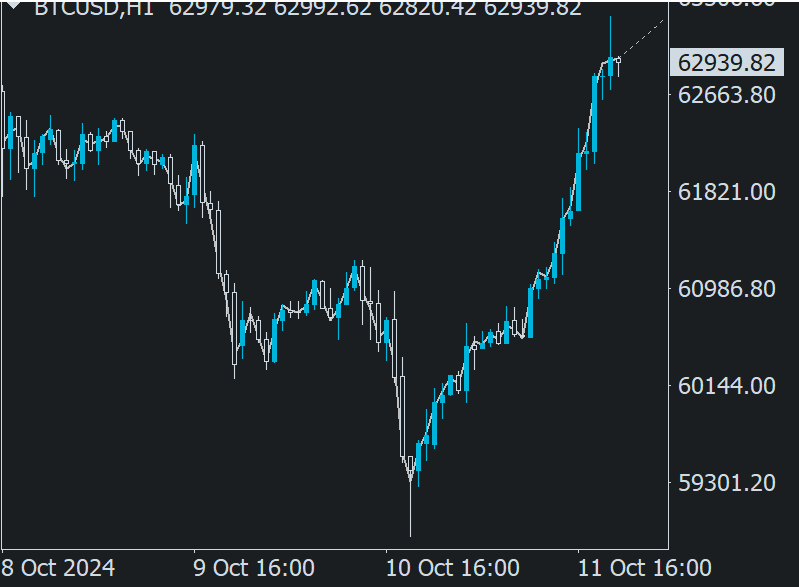Image resolution: width=799 pixels, height=587 pixels.
Task: Click the BTCUSD,H1 chart title text
Action: 94,7
